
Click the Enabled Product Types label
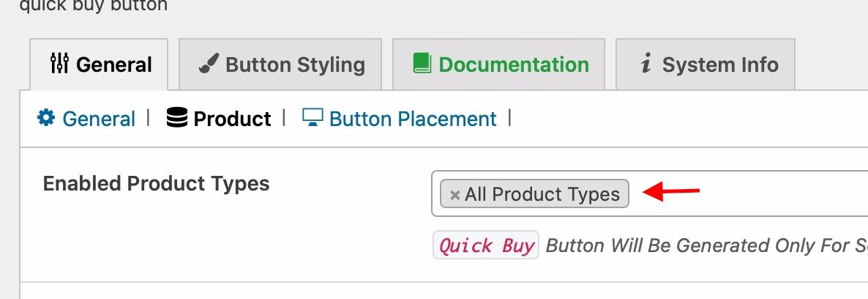(x=156, y=183)
